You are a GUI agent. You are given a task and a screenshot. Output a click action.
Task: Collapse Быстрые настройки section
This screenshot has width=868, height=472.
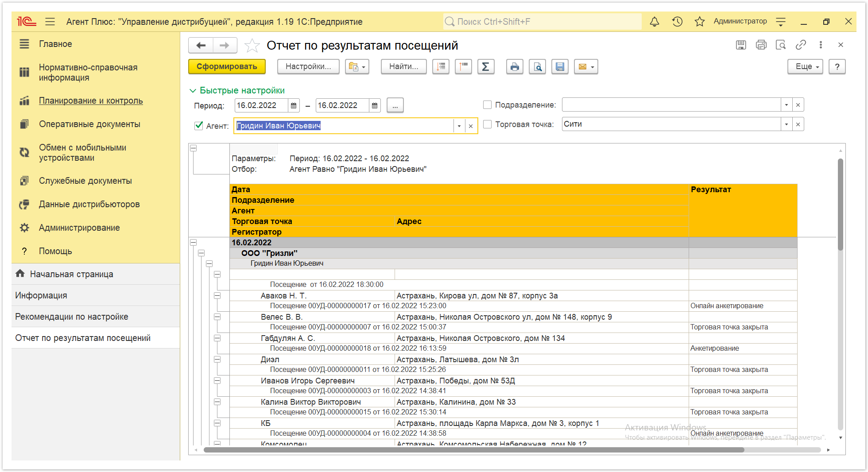tap(237, 90)
